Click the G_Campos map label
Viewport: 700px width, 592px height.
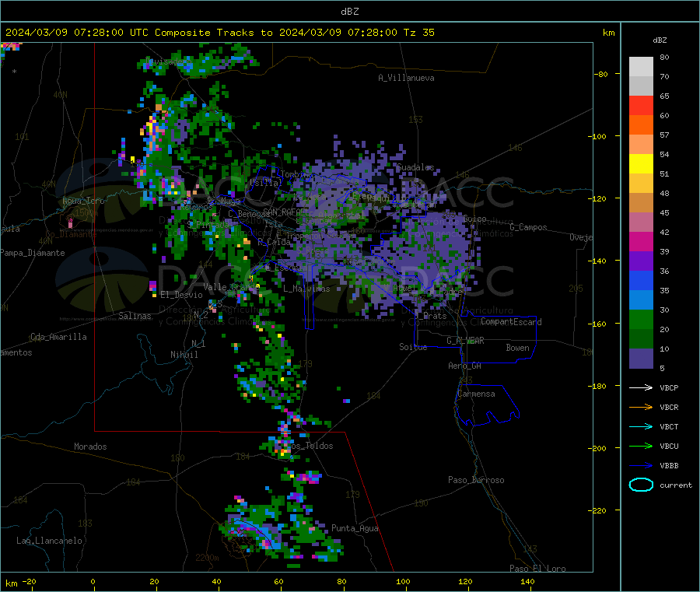(x=529, y=227)
